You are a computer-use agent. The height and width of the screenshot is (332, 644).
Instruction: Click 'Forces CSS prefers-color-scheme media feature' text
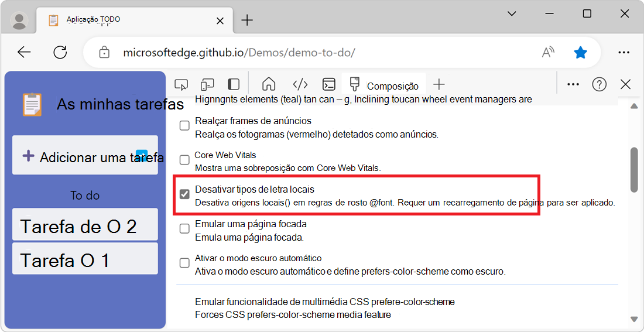(293, 315)
